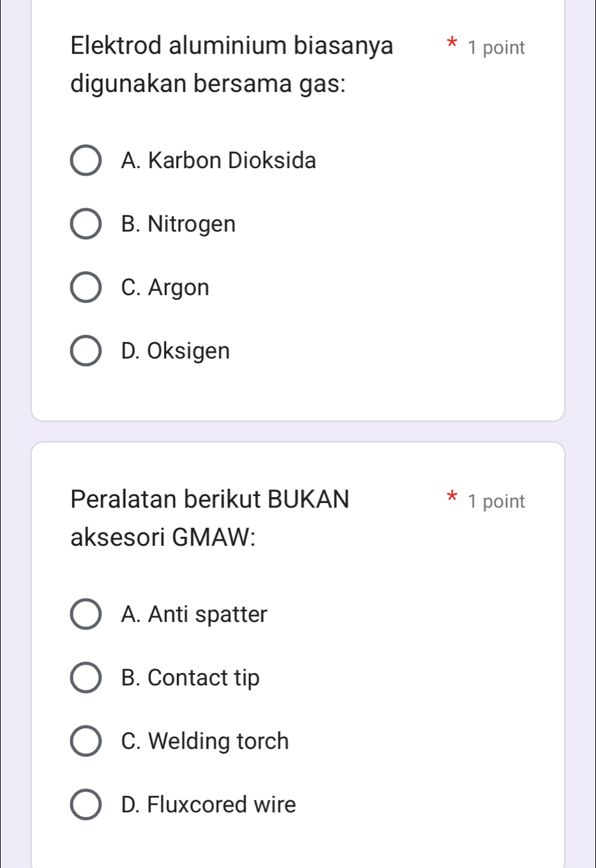Click the 'C. Argon' answer text
The image size is (596, 868).
(x=165, y=288)
